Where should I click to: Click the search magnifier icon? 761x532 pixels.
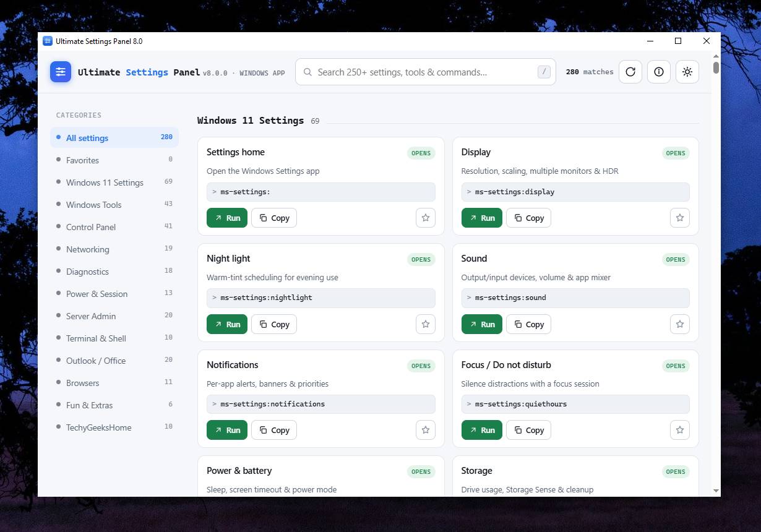coord(307,72)
